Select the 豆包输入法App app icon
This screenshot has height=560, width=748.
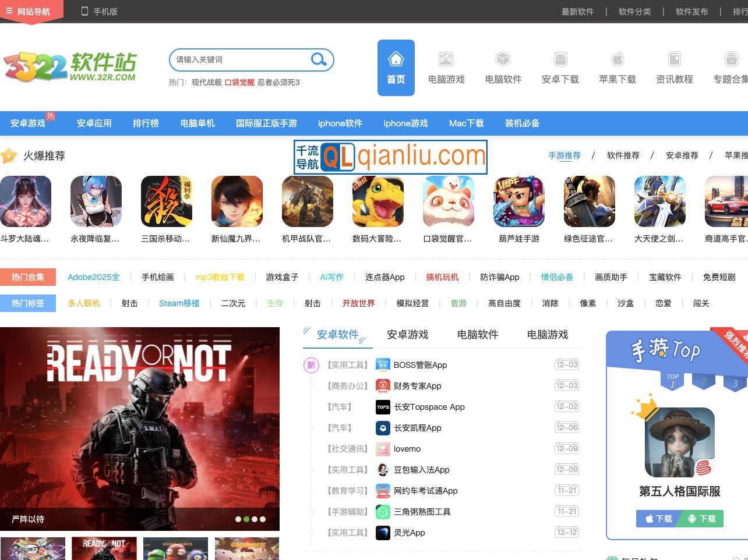pos(383,470)
